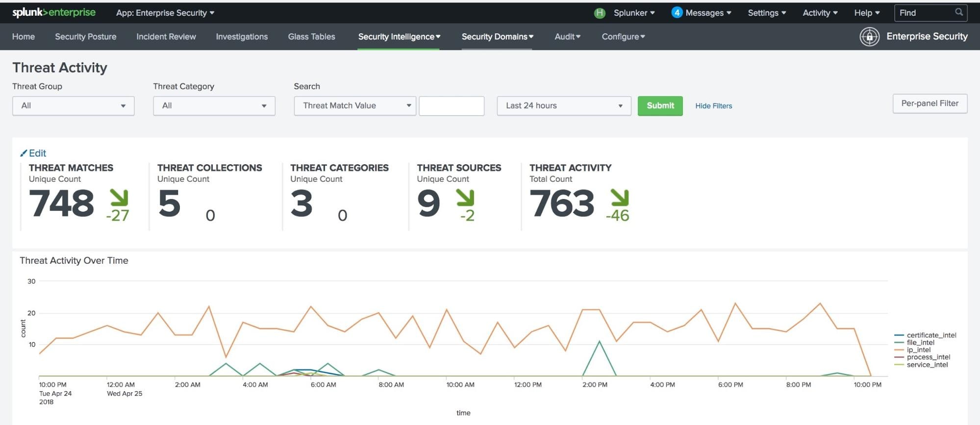Open the Incident Review tab
Screen dimensions: 980x425
coord(166,37)
